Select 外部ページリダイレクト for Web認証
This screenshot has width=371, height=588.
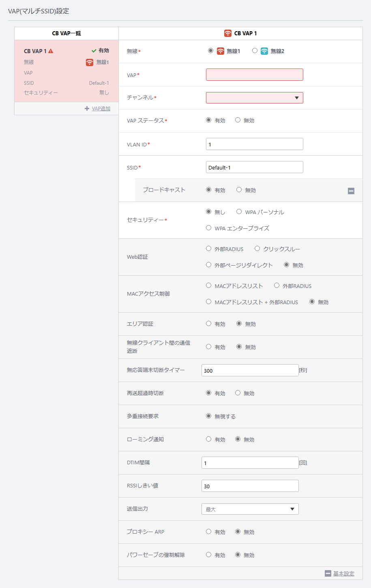click(208, 265)
